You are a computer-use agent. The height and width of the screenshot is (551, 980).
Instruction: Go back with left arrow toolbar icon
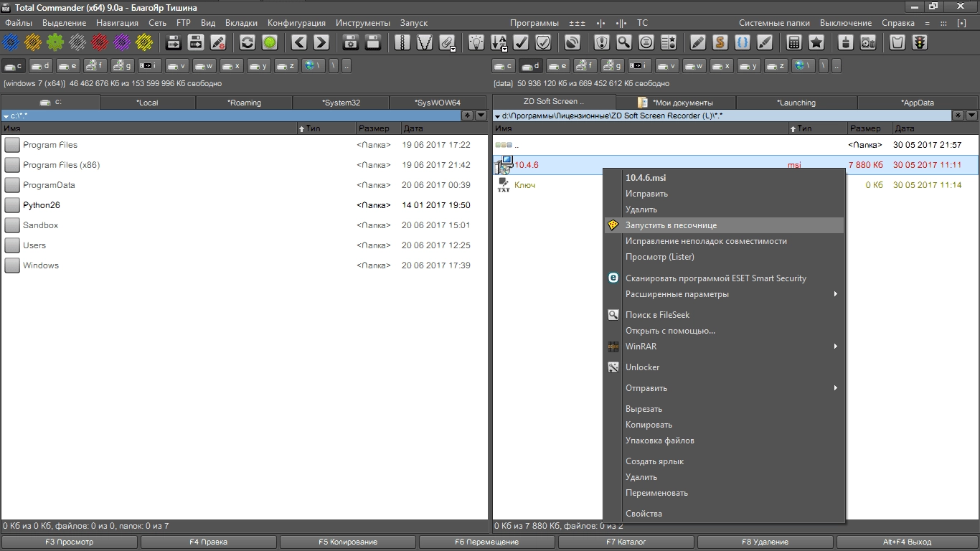(x=300, y=42)
